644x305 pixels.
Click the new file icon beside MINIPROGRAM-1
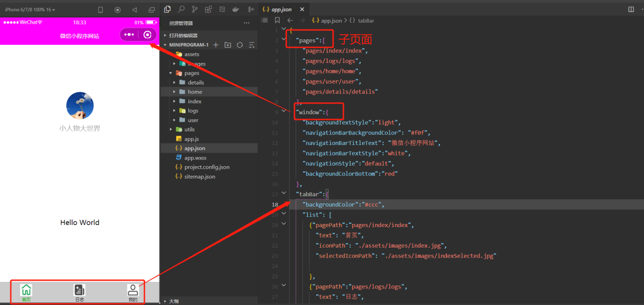click(216, 45)
